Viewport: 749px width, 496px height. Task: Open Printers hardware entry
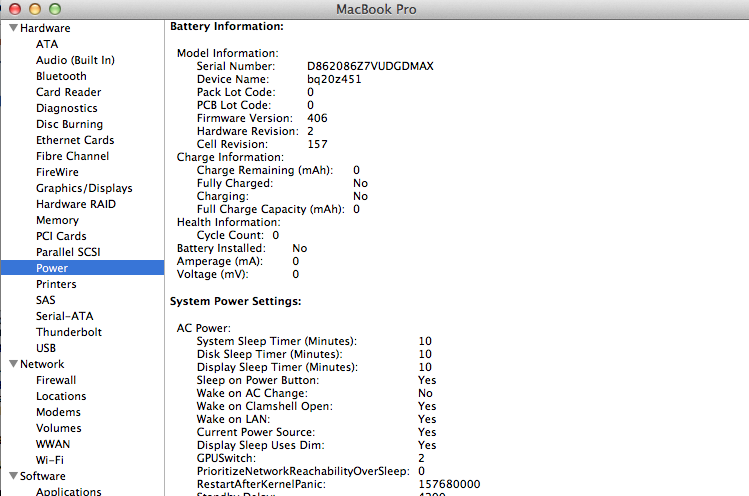point(56,284)
